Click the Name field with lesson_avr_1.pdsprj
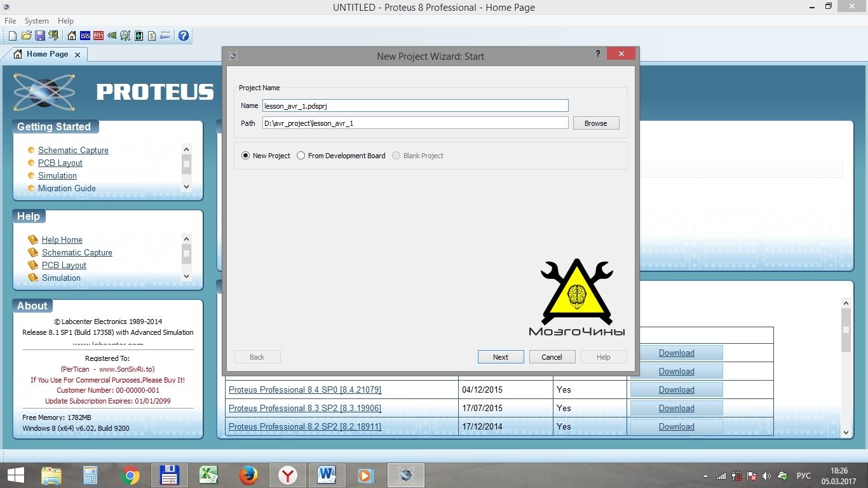868x488 pixels. click(416, 105)
